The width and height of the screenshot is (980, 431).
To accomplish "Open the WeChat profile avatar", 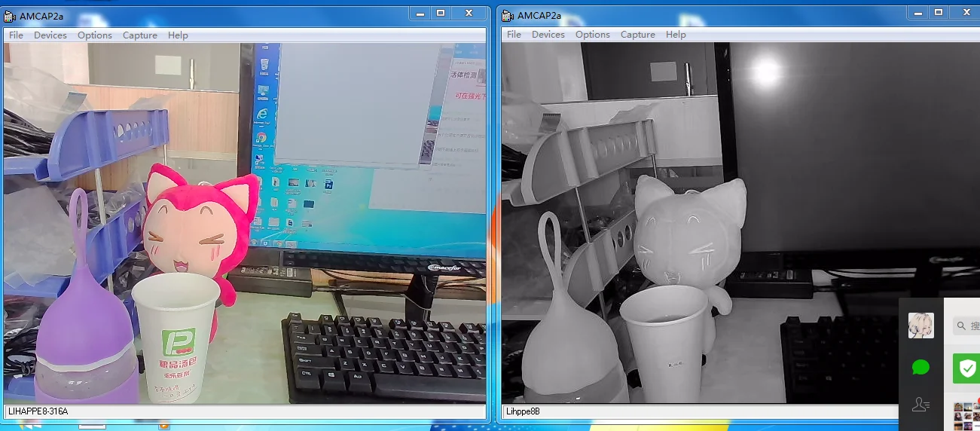I will click(x=920, y=326).
